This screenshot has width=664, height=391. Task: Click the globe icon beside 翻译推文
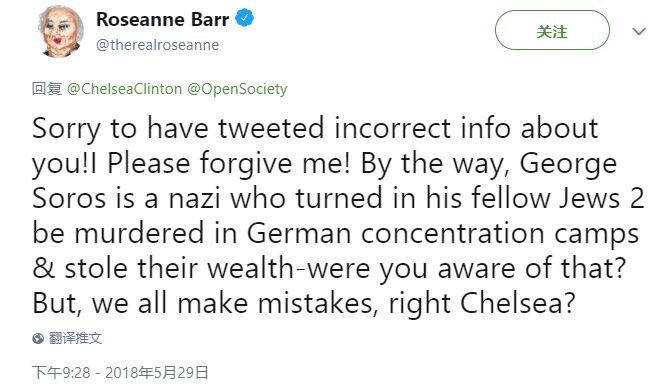click(x=38, y=338)
